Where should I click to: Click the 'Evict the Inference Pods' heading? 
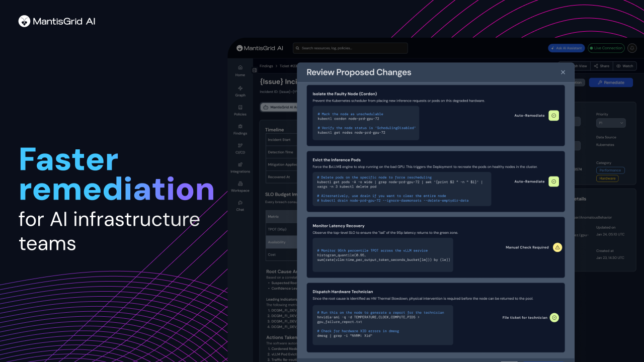pyautogui.click(x=337, y=160)
